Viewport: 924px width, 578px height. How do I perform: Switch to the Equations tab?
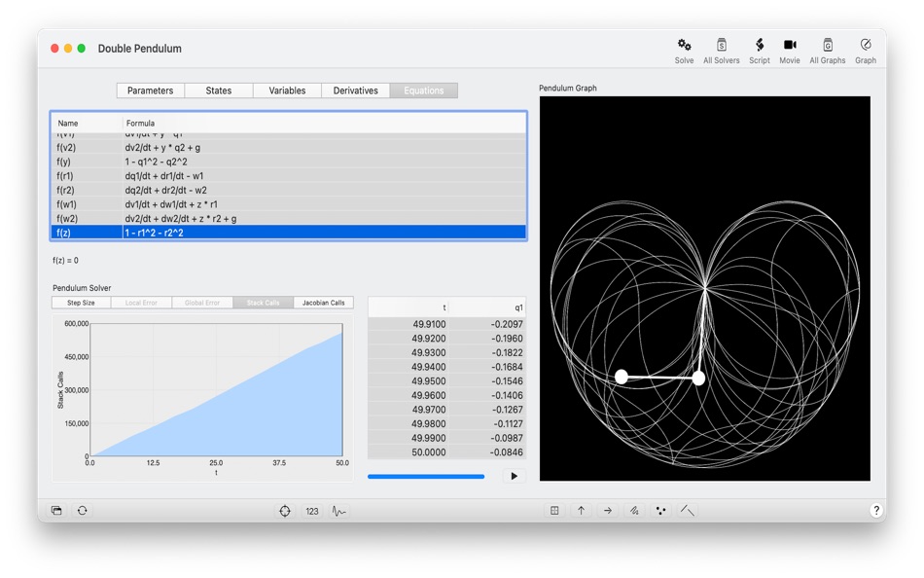point(423,90)
